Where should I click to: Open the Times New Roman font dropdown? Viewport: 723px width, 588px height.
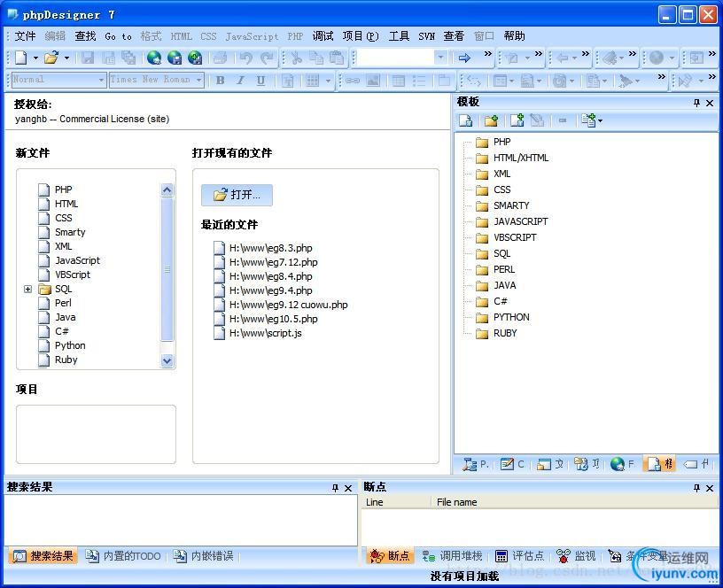(198, 81)
